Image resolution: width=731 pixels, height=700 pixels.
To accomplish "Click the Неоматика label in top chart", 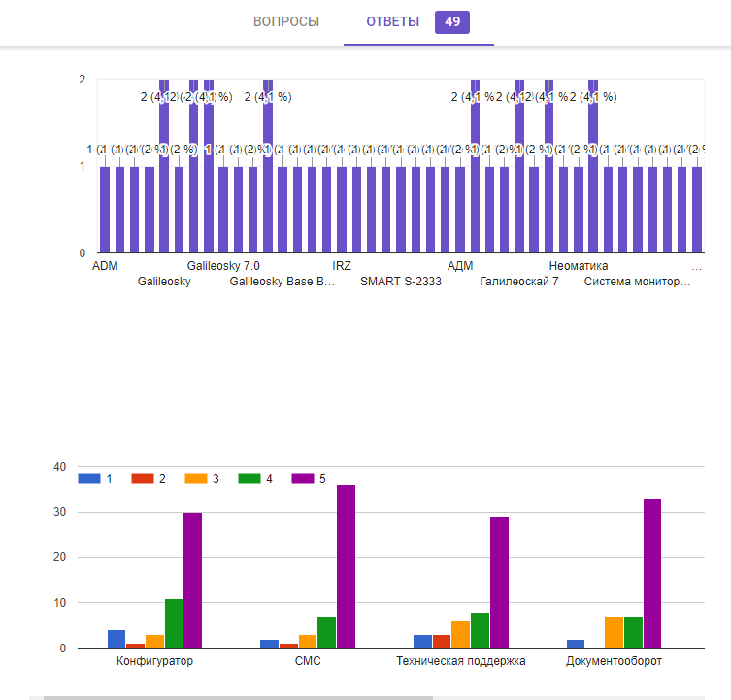I will 579,265.
